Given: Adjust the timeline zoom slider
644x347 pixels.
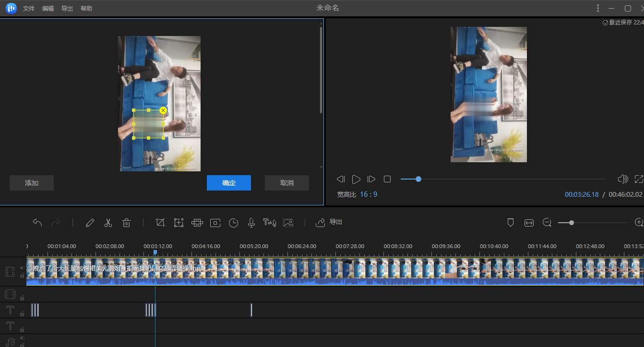Looking at the screenshot, I should (x=571, y=222).
